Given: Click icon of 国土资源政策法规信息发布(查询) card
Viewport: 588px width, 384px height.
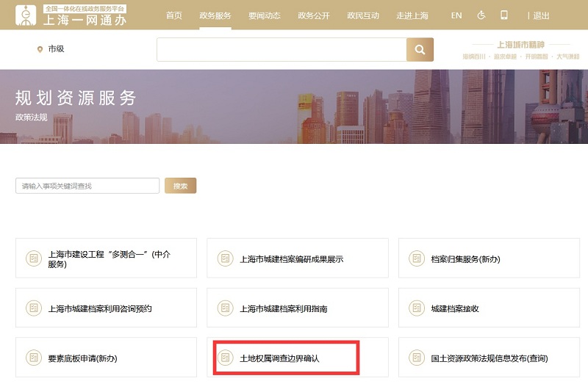Looking at the screenshot, I should click(417, 358).
